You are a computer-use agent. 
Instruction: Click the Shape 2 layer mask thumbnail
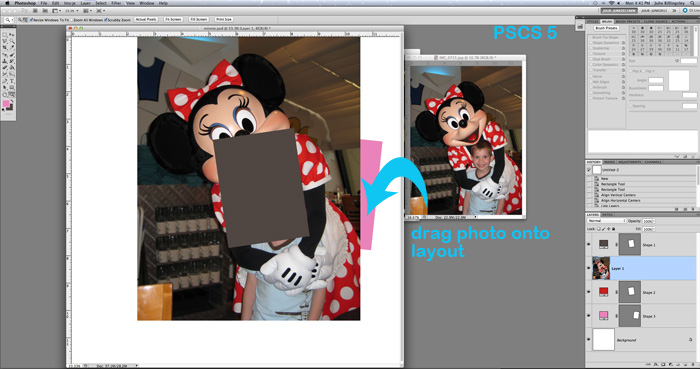pyautogui.click(x=629, y=292)
